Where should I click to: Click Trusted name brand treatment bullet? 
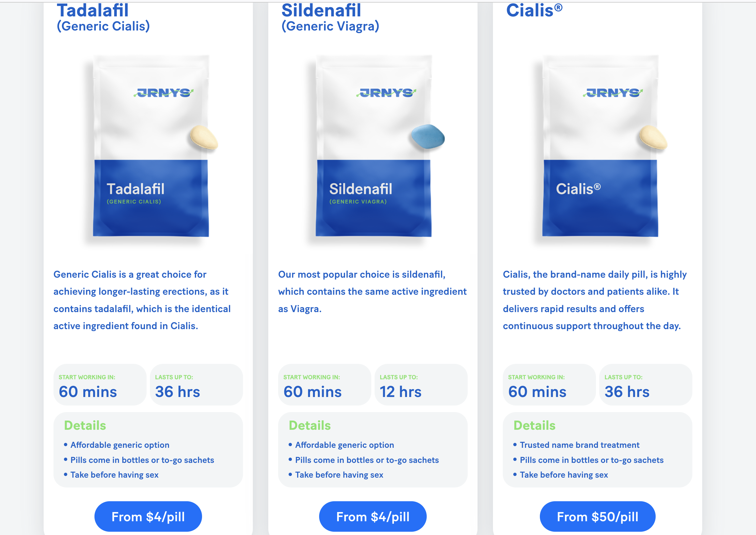click(579, 445)
